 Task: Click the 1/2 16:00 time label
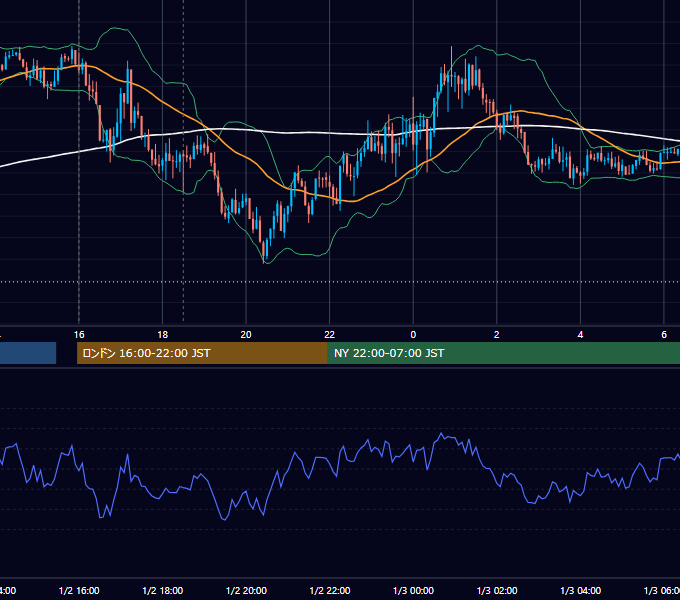pos(79,590)
